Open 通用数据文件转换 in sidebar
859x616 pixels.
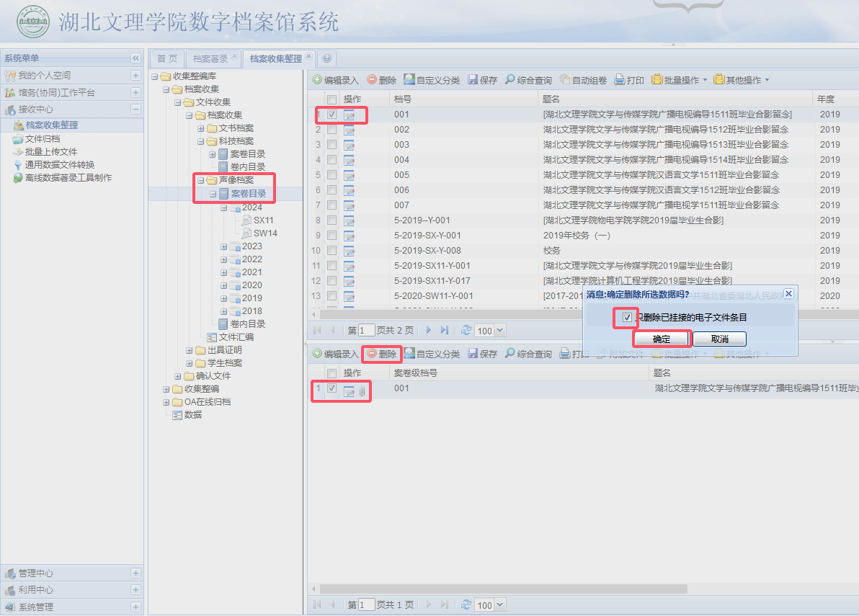[59, 165]
